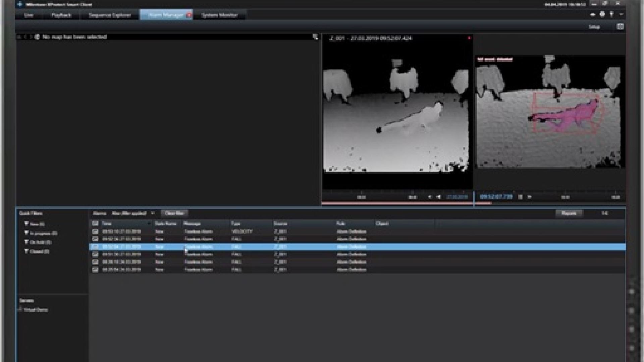Open the Sequence Explorer tab
This screenshot has height=362, width=644.
click(110, 15)
